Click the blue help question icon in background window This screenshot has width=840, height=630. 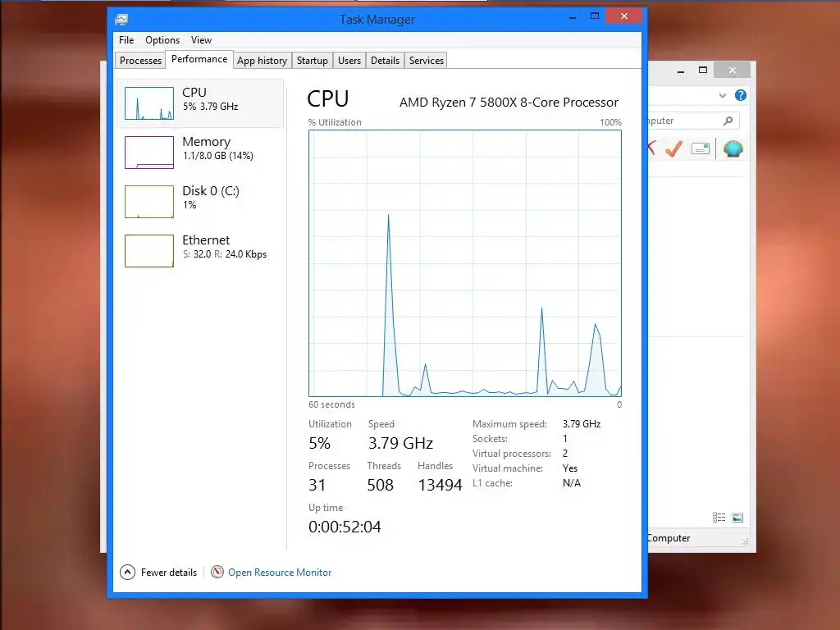coord(741,95)
